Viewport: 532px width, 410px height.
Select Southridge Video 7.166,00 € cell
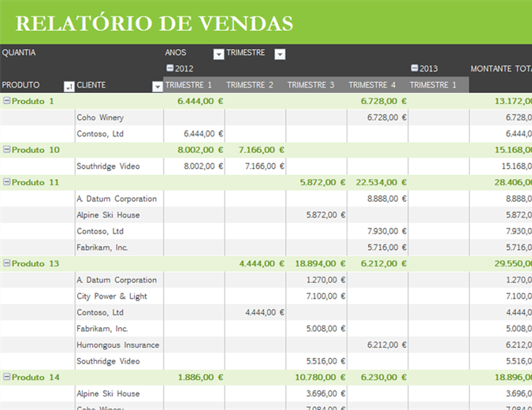point(265,166)
